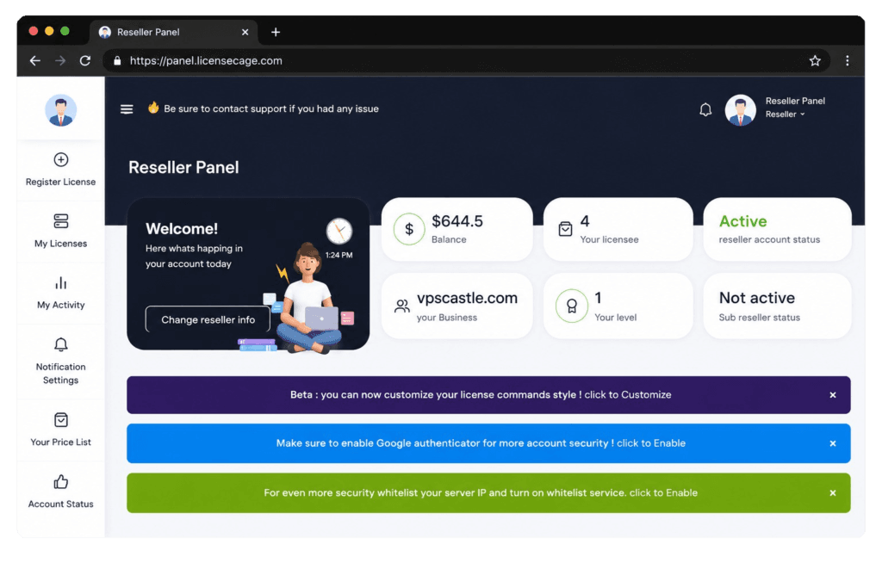Click the notification bell in the top bar
The height and width of the screenshot is (588, 882).
[705, 109]
